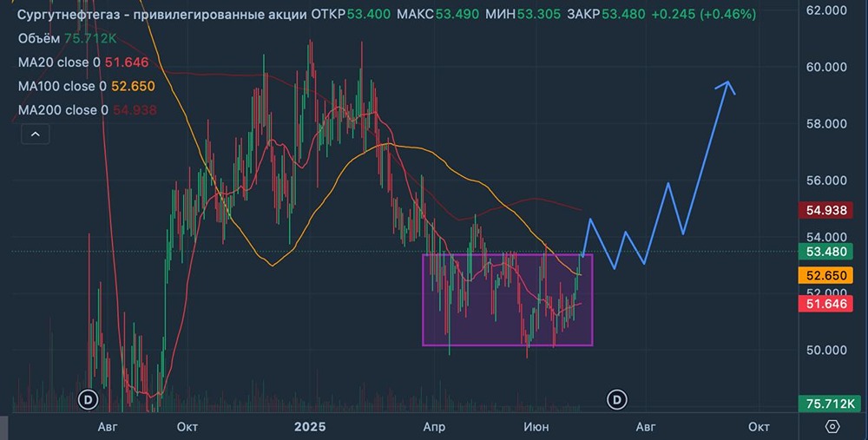Click the +0.245 (+0.46%) change value
Screen dimensions: 868x440
coord(704,15)
